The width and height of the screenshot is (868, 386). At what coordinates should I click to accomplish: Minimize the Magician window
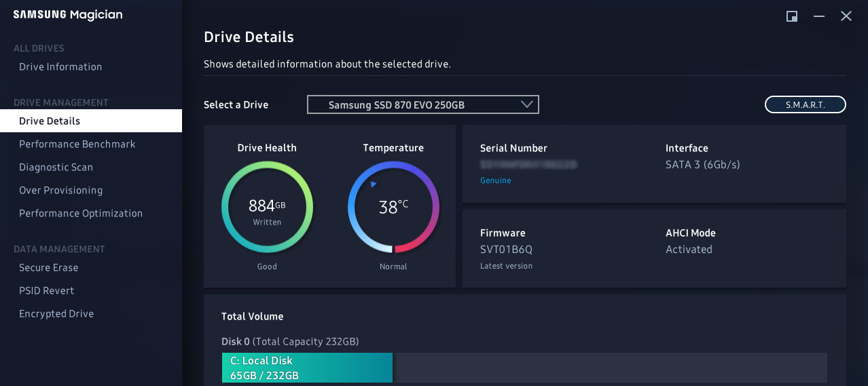click(819, 16)
